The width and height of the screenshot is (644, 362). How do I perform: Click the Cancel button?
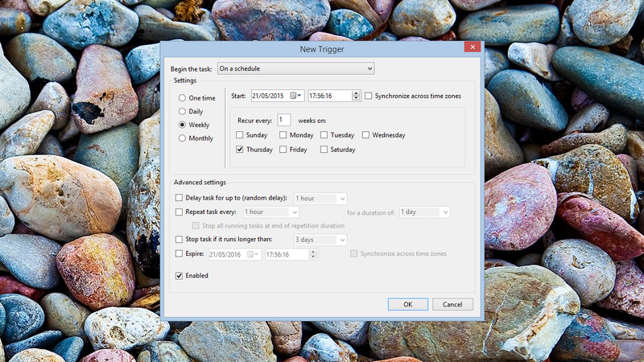452,305
